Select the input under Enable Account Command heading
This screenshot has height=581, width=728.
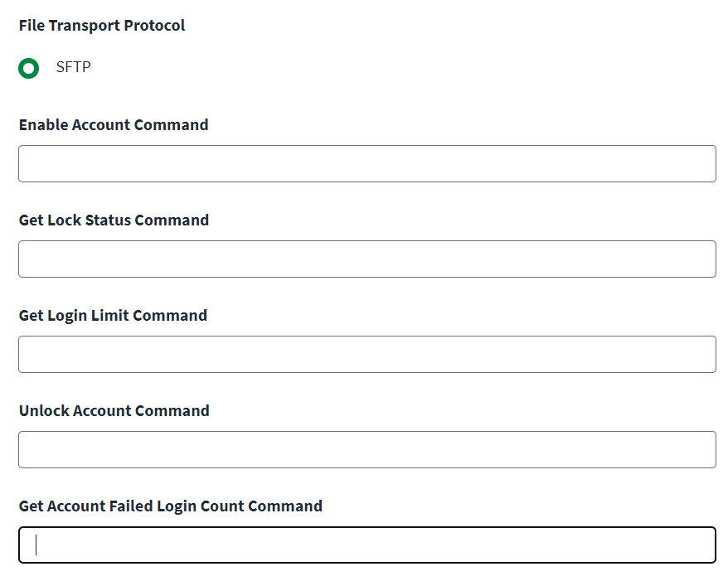pos(367,164)
